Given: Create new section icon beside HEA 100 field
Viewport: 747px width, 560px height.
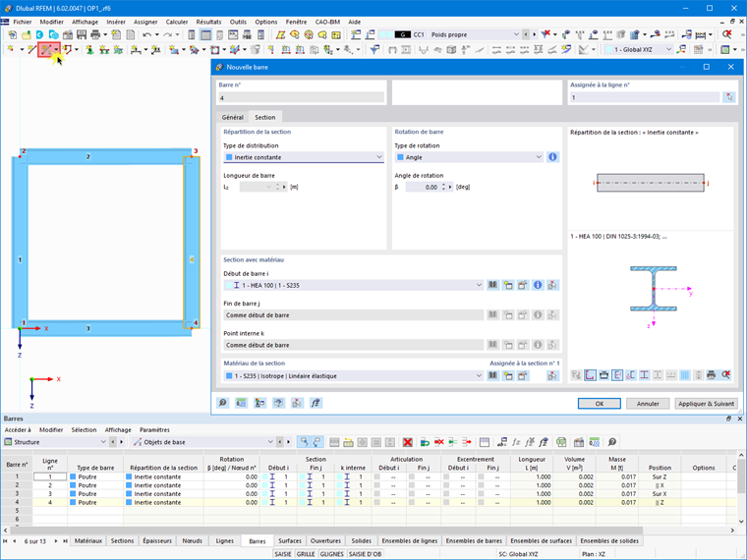Looking at the screenshot, I should click(x=508, y=285).
